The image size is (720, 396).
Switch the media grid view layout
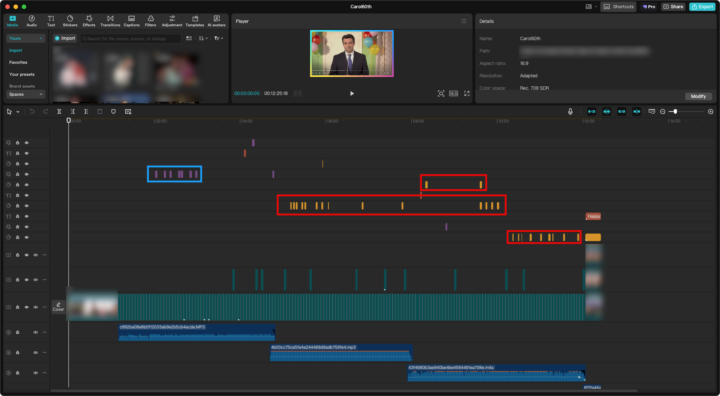(189, 39)
